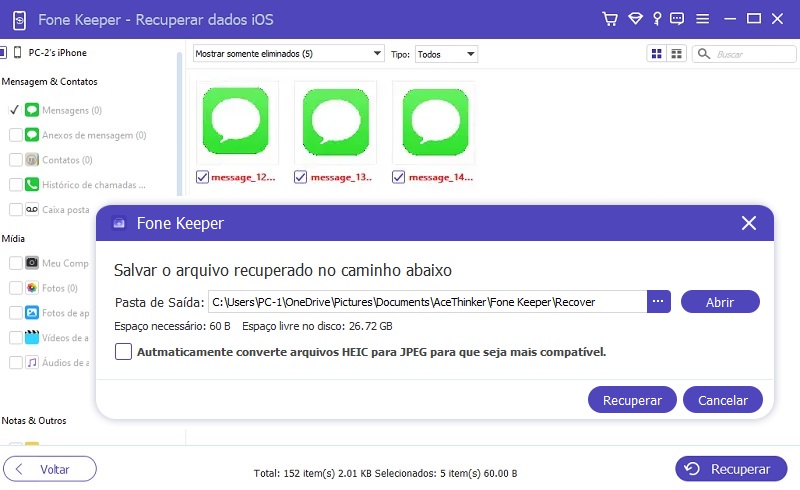
Task: Switch to large thumbnail grid view
Action: point(657,54)
